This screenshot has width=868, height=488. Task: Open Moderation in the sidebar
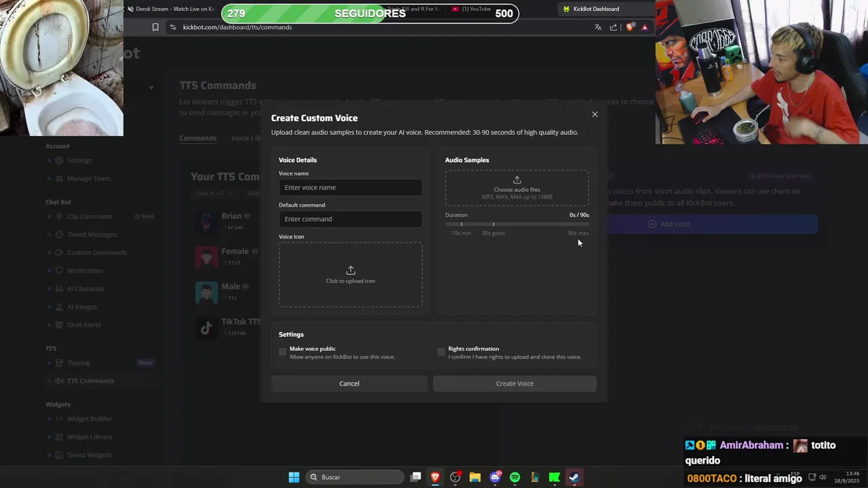(x=85, y=271)
